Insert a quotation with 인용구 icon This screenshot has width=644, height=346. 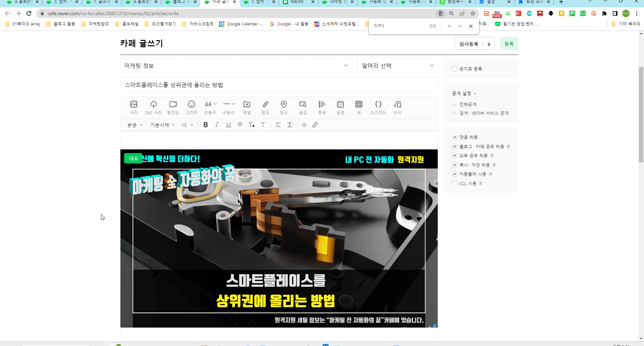click(208, 108)
